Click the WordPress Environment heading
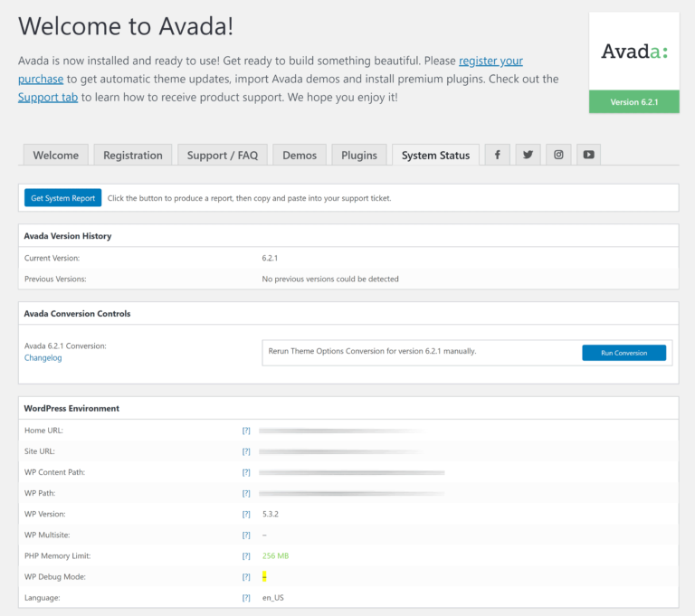 click(x=71, y=408)
